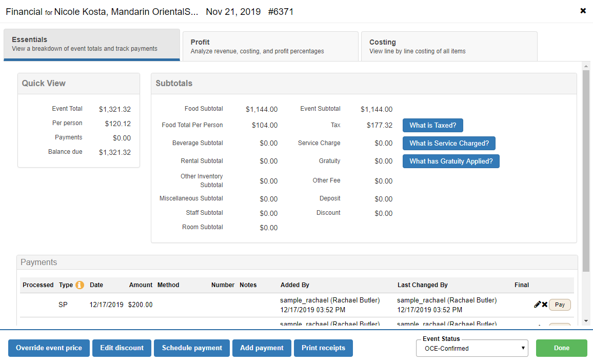Open the Profit tab

coord(270,46)
